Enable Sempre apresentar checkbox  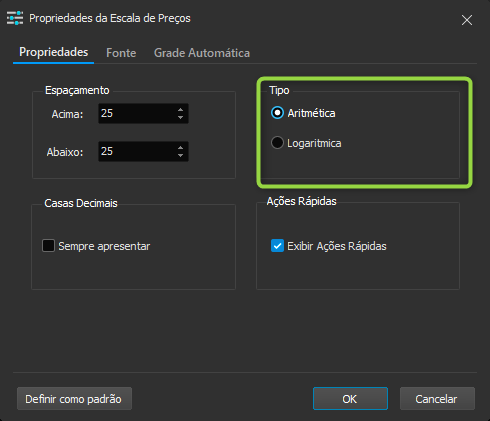[48, 246]
